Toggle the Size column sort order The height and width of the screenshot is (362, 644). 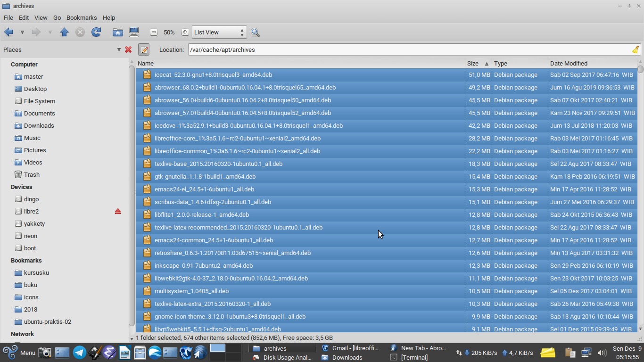coord(473,63)
